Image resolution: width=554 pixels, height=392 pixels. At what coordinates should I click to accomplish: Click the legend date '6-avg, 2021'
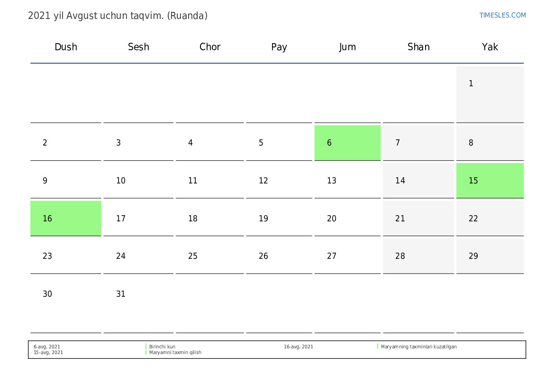click(47, 347)
